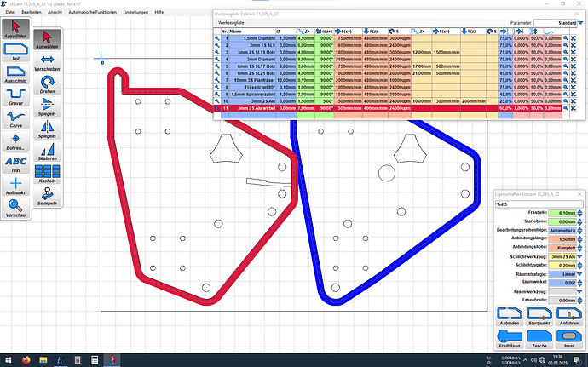Click Auswählen tool above Verschieben
This screenshot has height=367, width=588.
[x=47, y=40]
